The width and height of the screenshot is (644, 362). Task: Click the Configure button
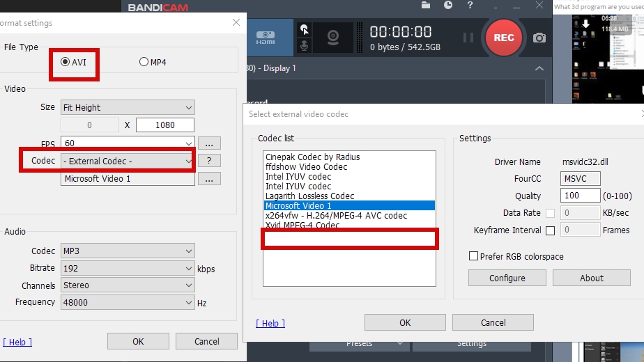pyautogui.click(x=507, y=278)
